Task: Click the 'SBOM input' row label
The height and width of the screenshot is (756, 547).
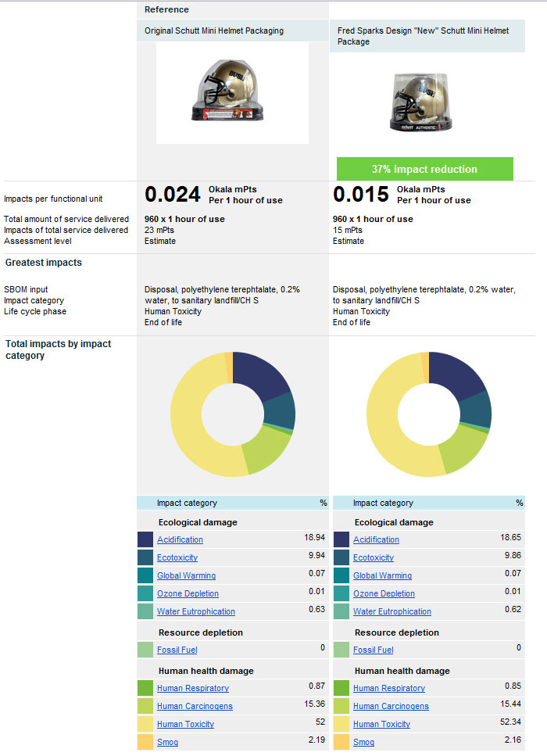Action: click(x=26, y=289)
